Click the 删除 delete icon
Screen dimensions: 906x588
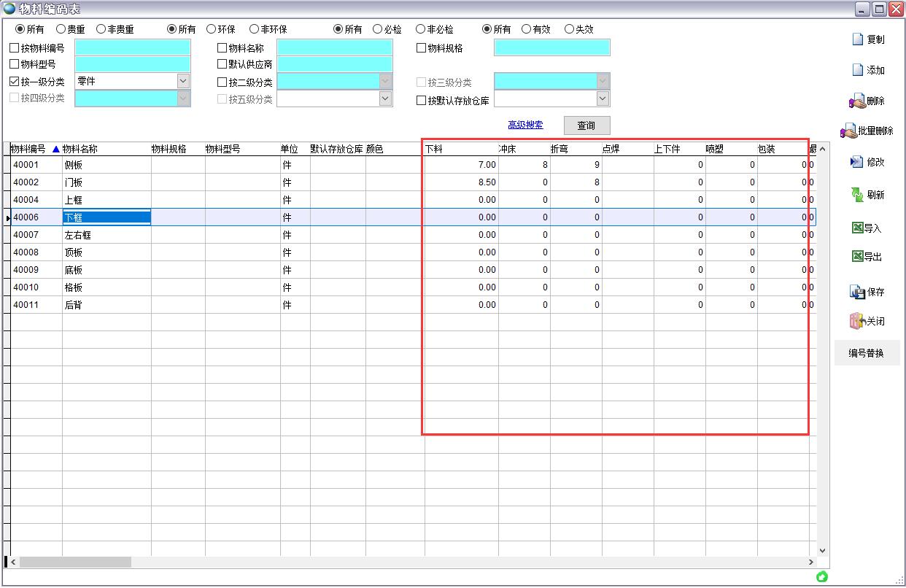click(x=856, y=101)
